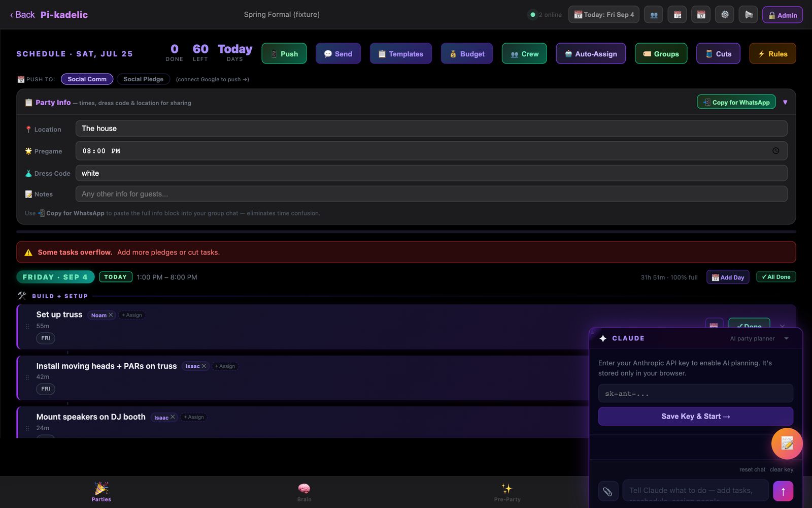Image resolution: width=812 pixels, height=508 pixels.
Task: Click Save Key & Start button
Action: click(x=695, y=416)
